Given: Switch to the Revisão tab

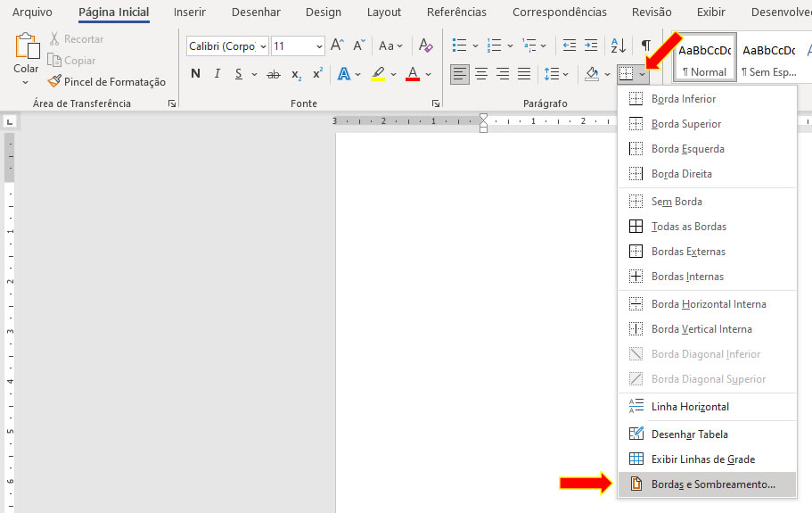Looking at the screenshot, I should click(x=652, y=12).
